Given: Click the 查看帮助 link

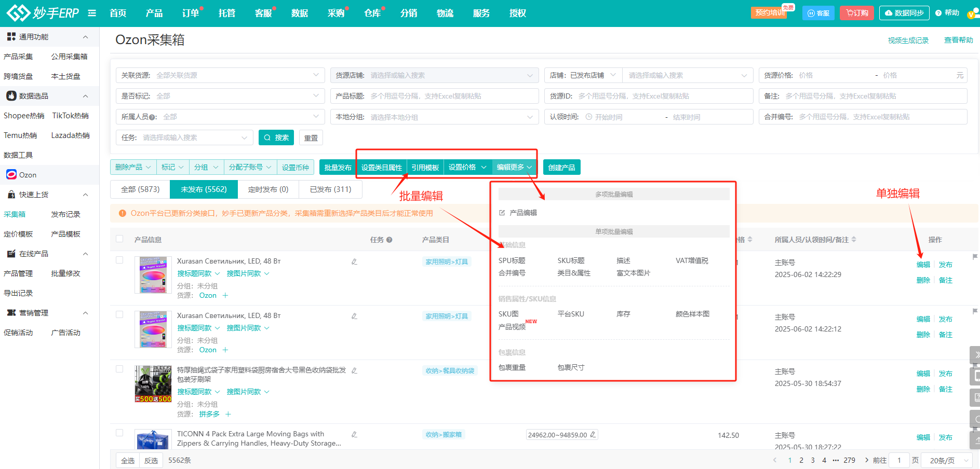Looking at the screenshot, I should tap(959, 40).
